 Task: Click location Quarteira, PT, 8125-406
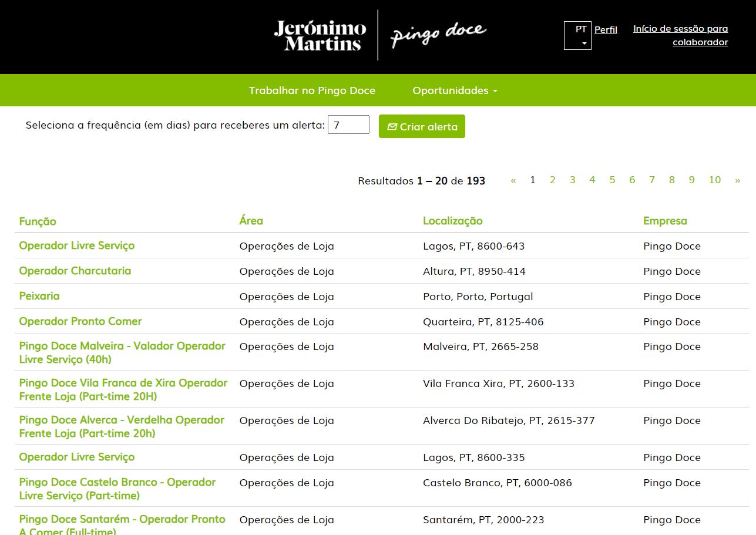(483, 322)
